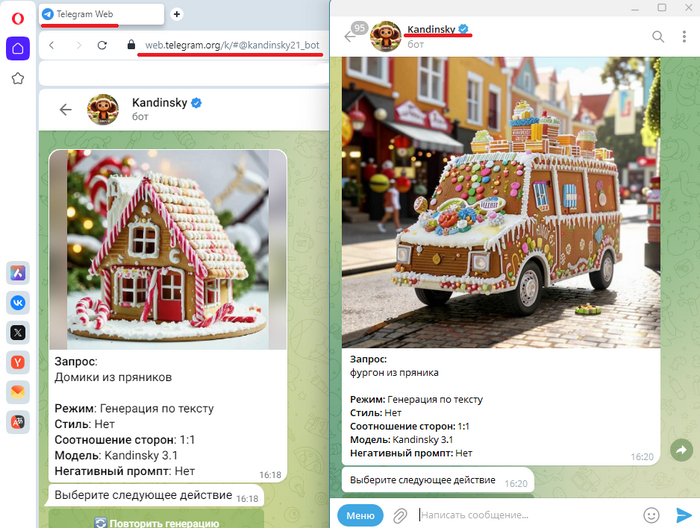The height and width of the screenshot is (528, 700).
Task: Open the three-dot chat options menu
Action: point(684,37)
